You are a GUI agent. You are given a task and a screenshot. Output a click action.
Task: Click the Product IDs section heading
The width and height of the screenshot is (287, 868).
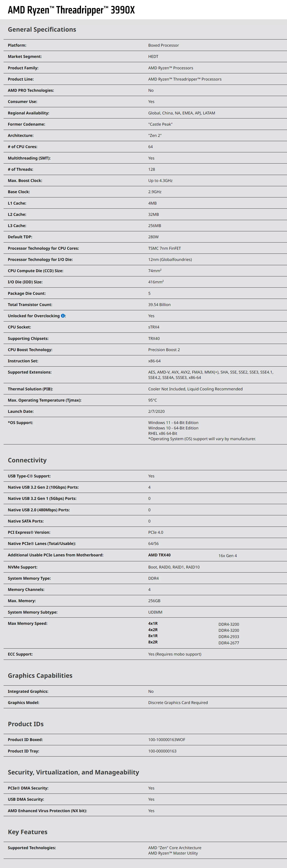[26, 724]
